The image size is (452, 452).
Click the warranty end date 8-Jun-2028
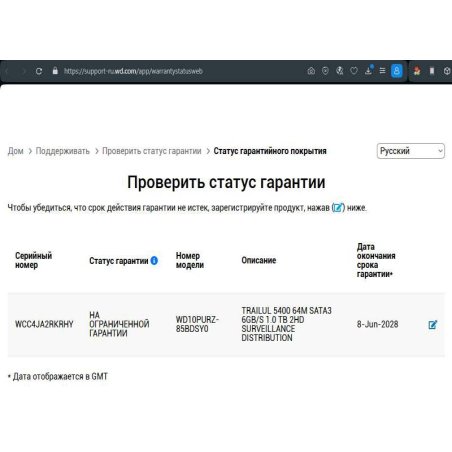click(377, 324)
